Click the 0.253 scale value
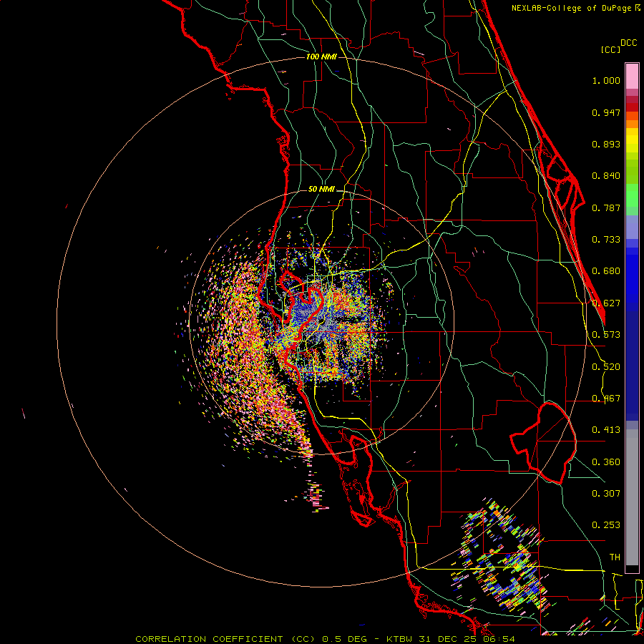Viewport: 644px width, 644px height. [606, 525]
